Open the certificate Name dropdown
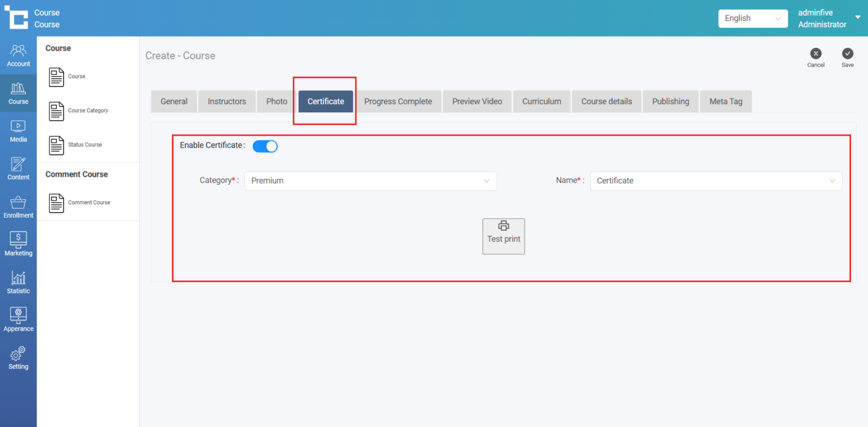 click(x=715, y=181)
